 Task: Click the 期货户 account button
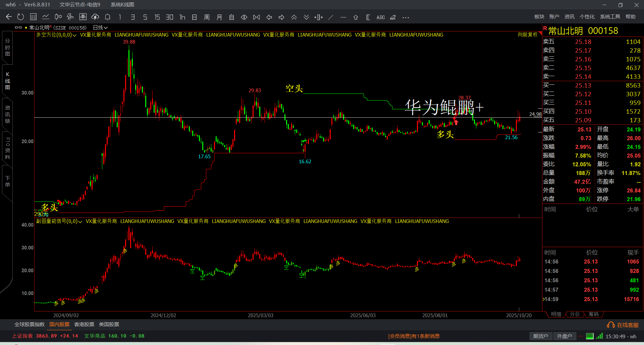[x=541, y=336]
